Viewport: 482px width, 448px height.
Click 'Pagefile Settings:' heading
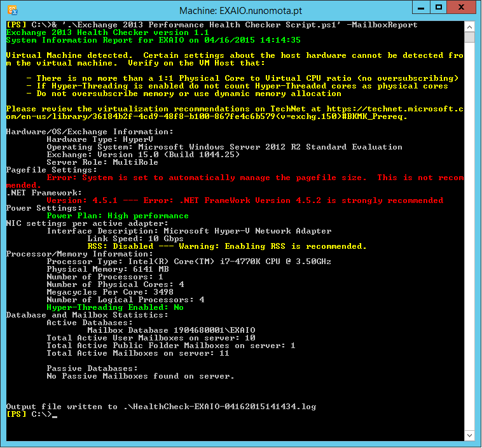52,170
